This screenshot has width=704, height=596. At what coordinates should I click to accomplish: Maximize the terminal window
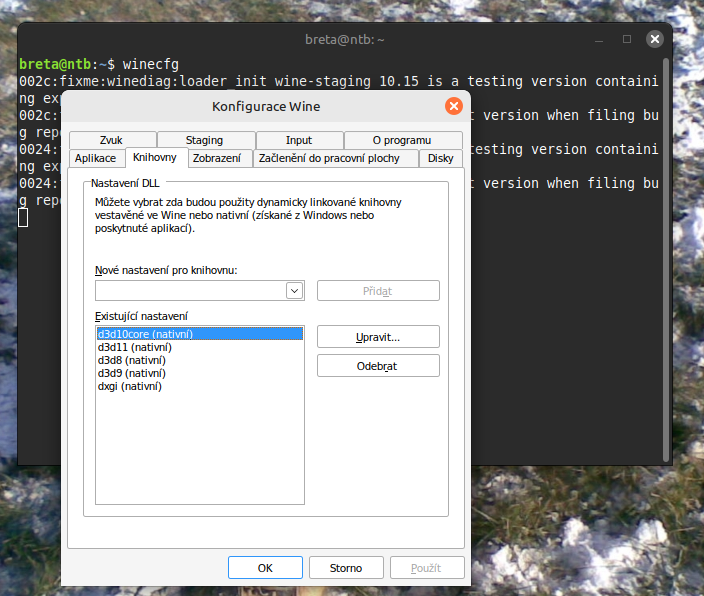627,39
